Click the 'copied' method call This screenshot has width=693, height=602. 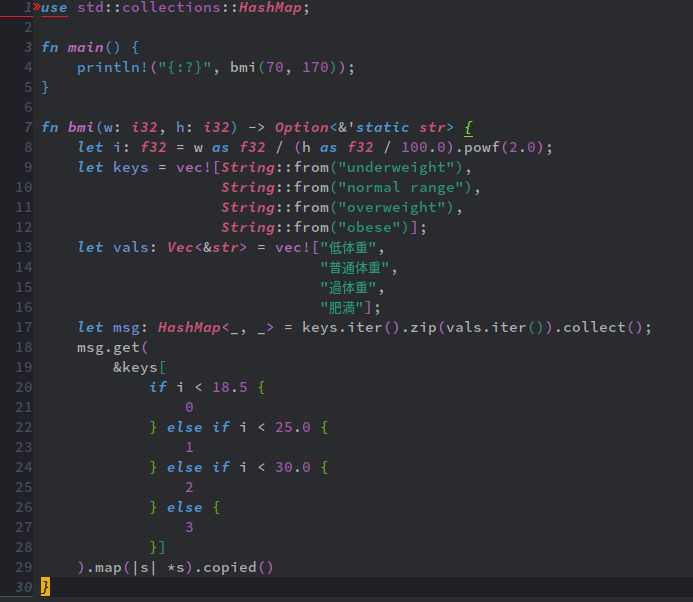click(229, 568)
